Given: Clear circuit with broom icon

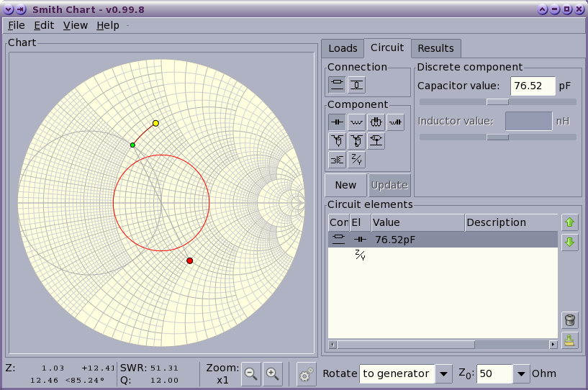Looking at the screenshot, I should pyautogui.click(x=569, y=340).
